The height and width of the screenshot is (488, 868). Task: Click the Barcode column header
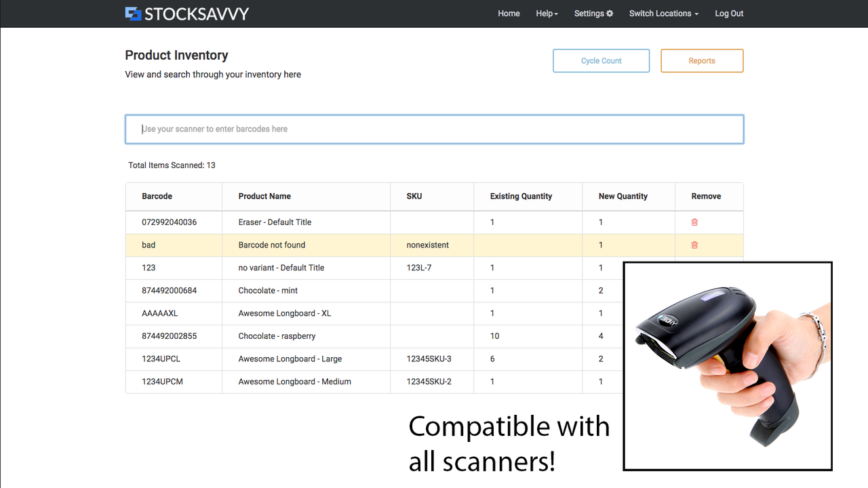coord(157,196)
